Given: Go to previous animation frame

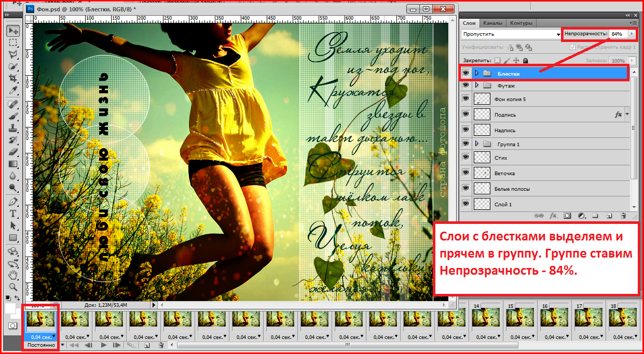Looking at the screenshot, I should click(89, 345).
